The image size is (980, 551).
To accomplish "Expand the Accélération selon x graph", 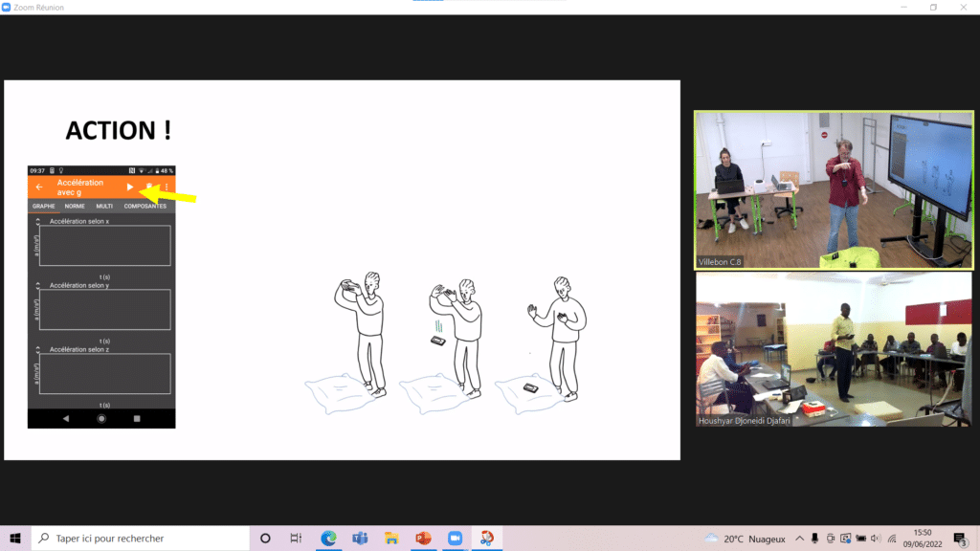I will [x=38, y=222].
